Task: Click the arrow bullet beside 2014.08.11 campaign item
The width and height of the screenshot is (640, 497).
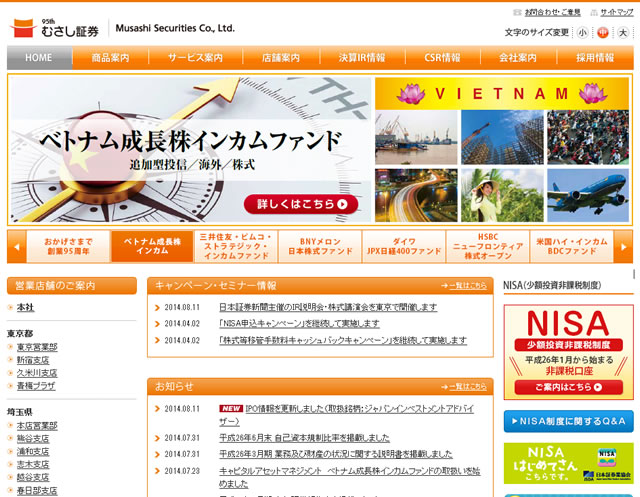Action: coord(157,308)
